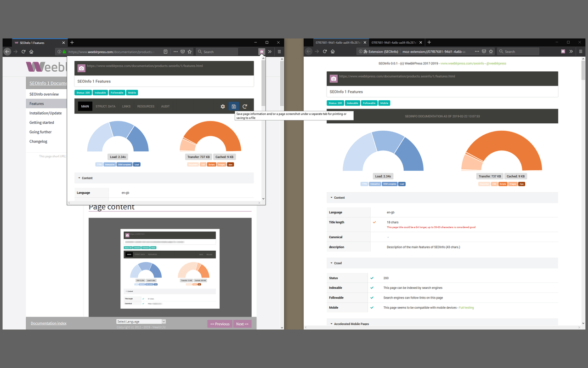Open the Documentation index link
Viewport: 588px width, 368px height.
[48, 323]
